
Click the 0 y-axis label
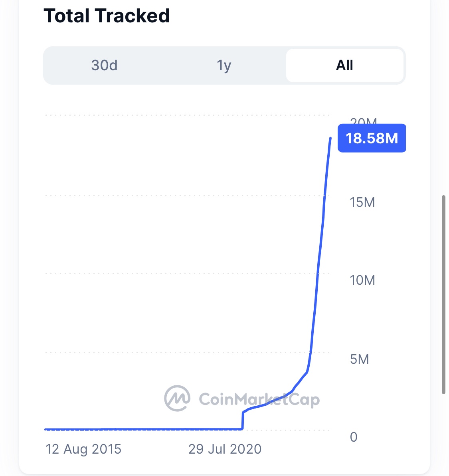(x=354, y=437)
